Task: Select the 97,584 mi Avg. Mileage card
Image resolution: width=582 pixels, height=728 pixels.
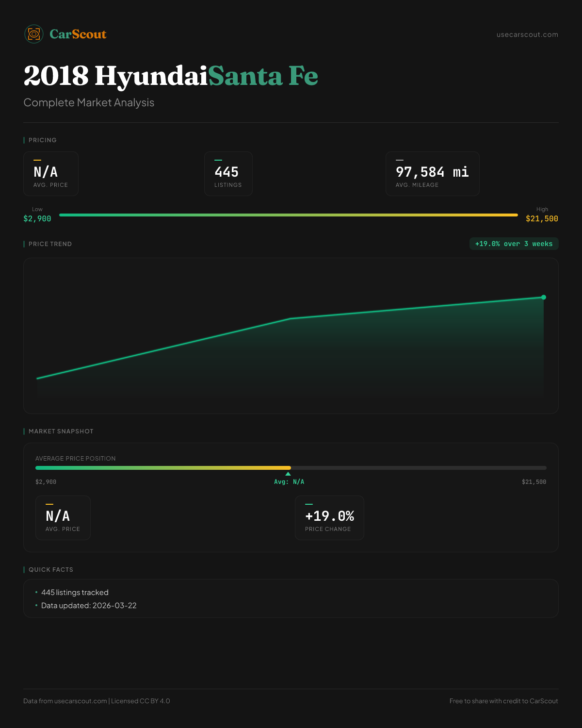Action: 432,174
